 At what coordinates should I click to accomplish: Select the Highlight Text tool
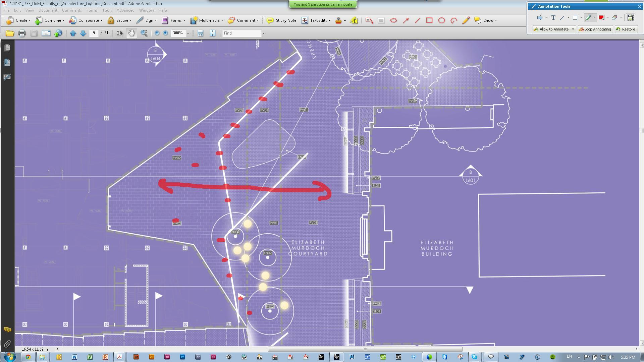[x=354, y=20]
